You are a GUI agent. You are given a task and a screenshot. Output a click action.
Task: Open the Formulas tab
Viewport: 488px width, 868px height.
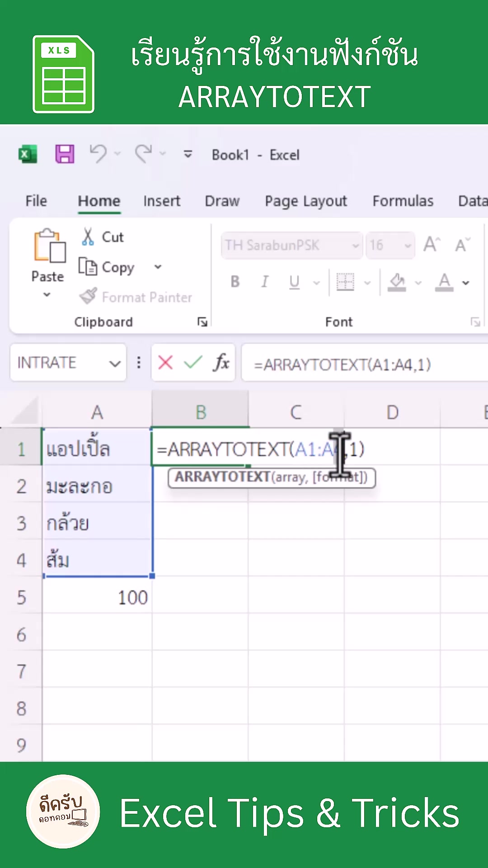click(403, 201)
